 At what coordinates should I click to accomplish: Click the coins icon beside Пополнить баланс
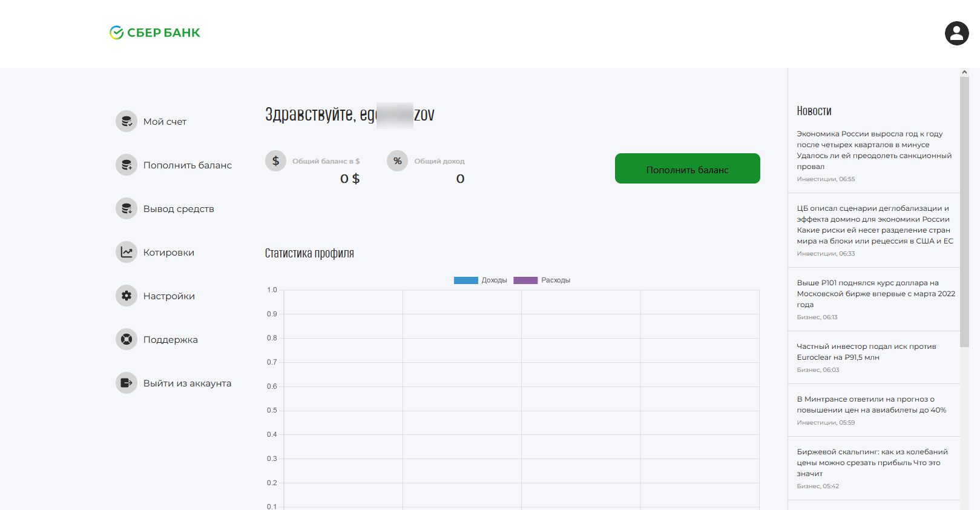127,165
